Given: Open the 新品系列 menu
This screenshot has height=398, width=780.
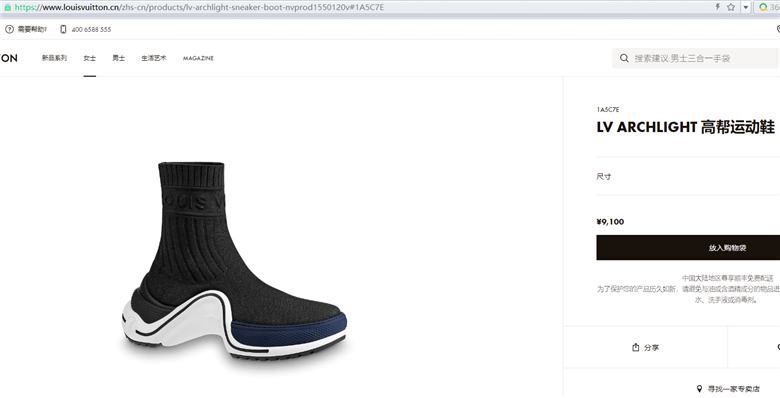Looking at the screenshot, I should pyautogui.click(x=54, y=58).
